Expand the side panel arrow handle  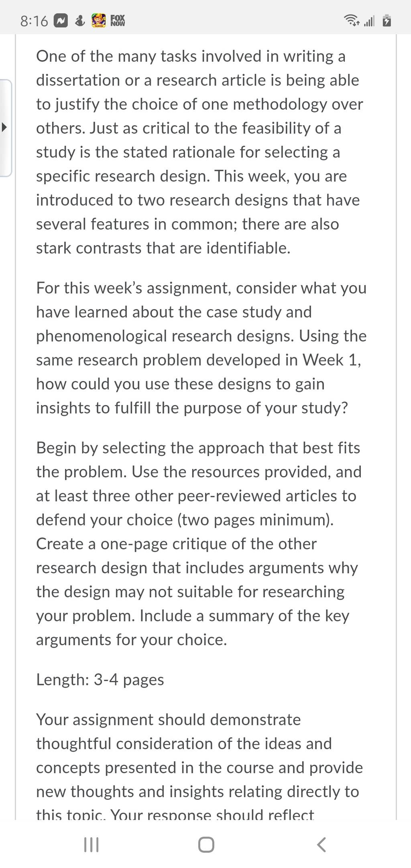point(5,128)
